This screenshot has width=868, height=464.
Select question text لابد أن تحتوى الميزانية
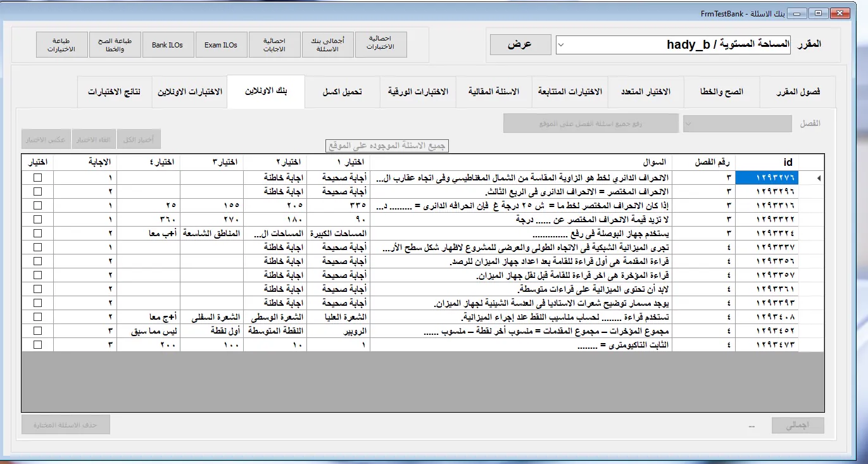521,289
